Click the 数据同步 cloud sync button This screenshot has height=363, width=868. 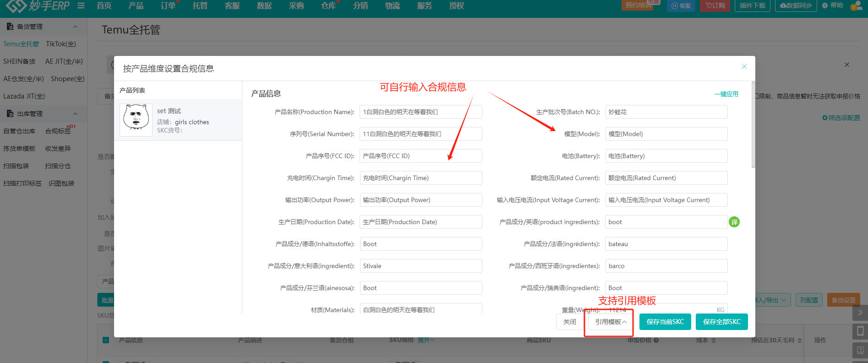(x=796, y=5)
